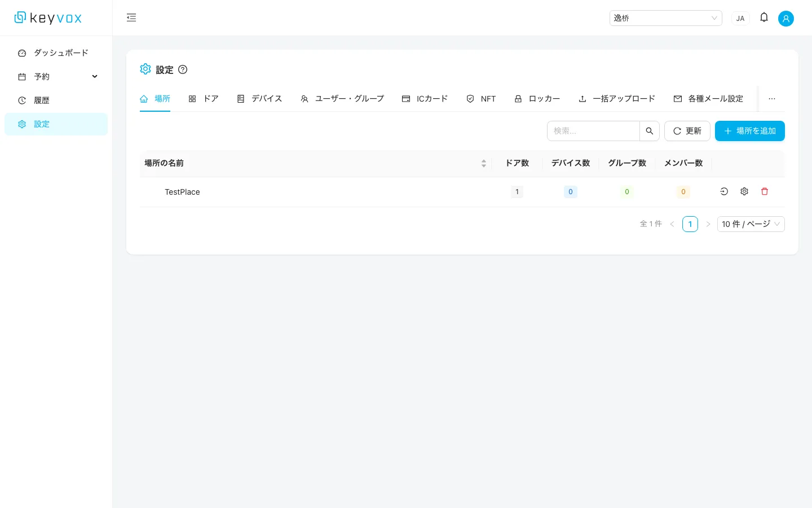Click the JA language badge
The width and height of the screenshot is (812, 508).
[x=740, y=18]
